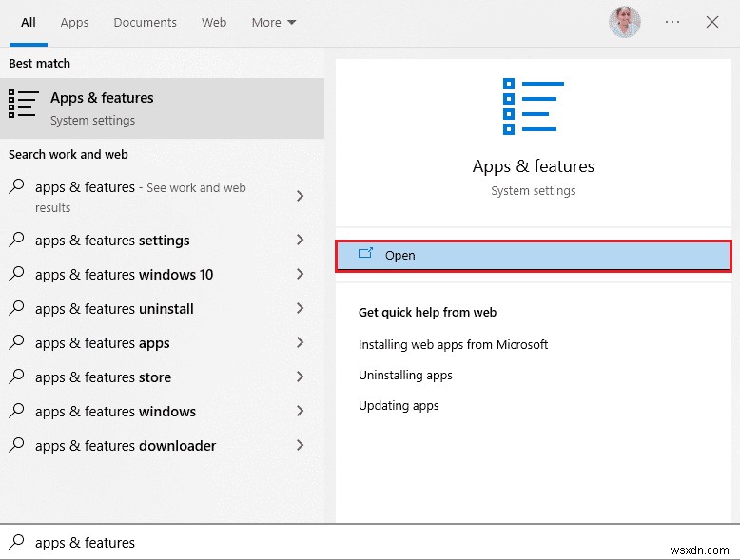Select 'apps & features windows 10' suggestion text
740x560 pixels.
(x=124, y=275)
